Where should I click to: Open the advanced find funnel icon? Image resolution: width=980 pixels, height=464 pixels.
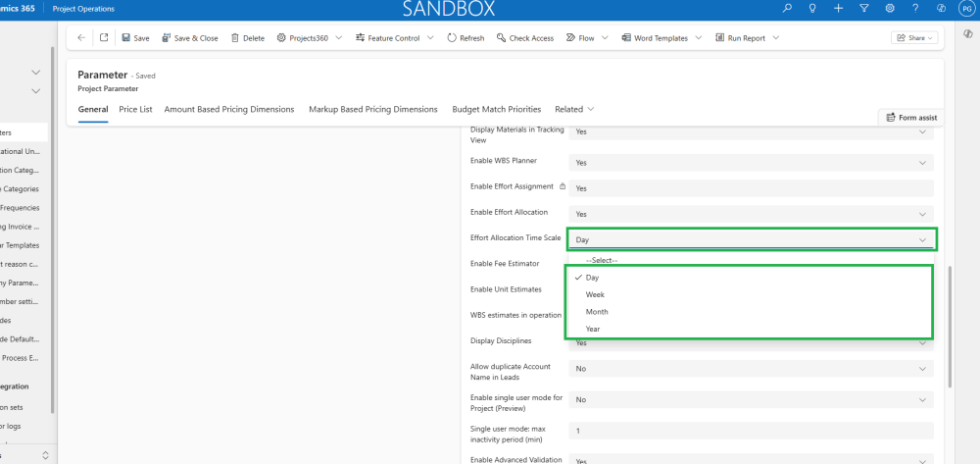863,8
